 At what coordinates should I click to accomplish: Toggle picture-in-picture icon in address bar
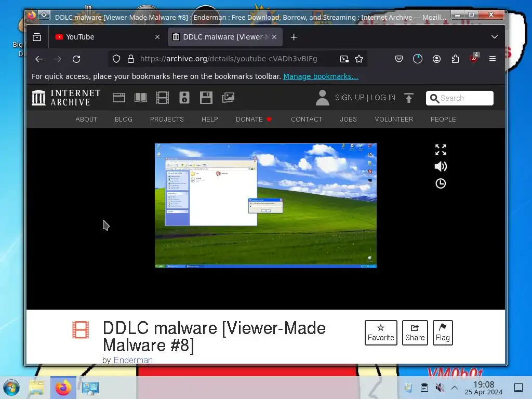(x=344, y=59)
